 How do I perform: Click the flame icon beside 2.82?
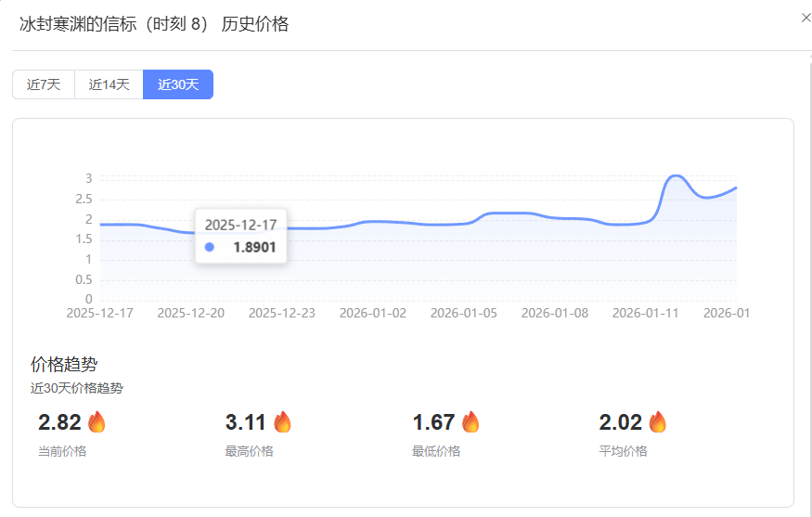pyautogui.click(x=97, y=421)
